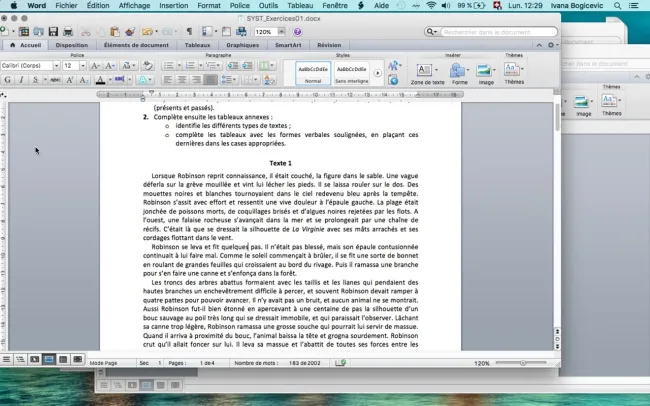
Task: Click the Print icon in the toolbar
Action: (x=68, y=32)
